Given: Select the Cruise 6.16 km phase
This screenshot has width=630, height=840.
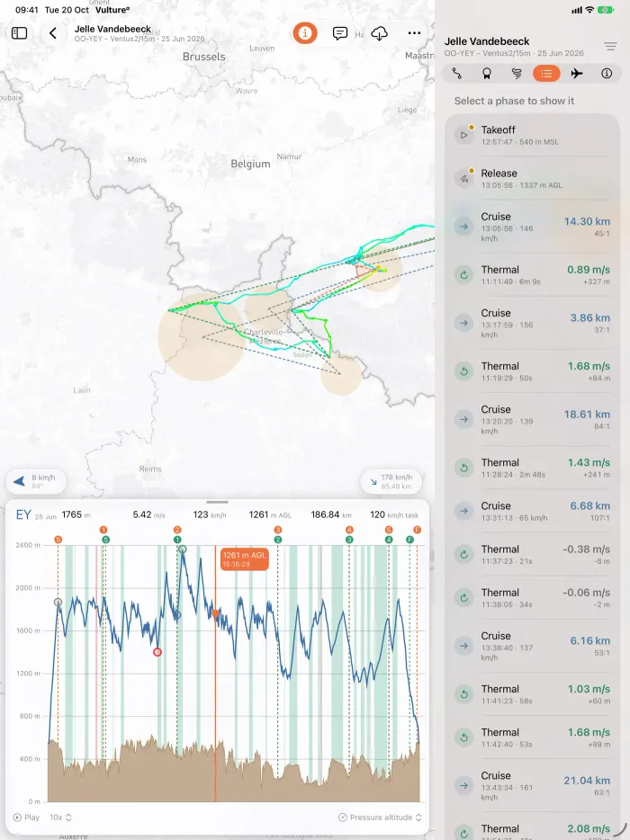Looking at the screenshot, I should click(x=533, y=646).
